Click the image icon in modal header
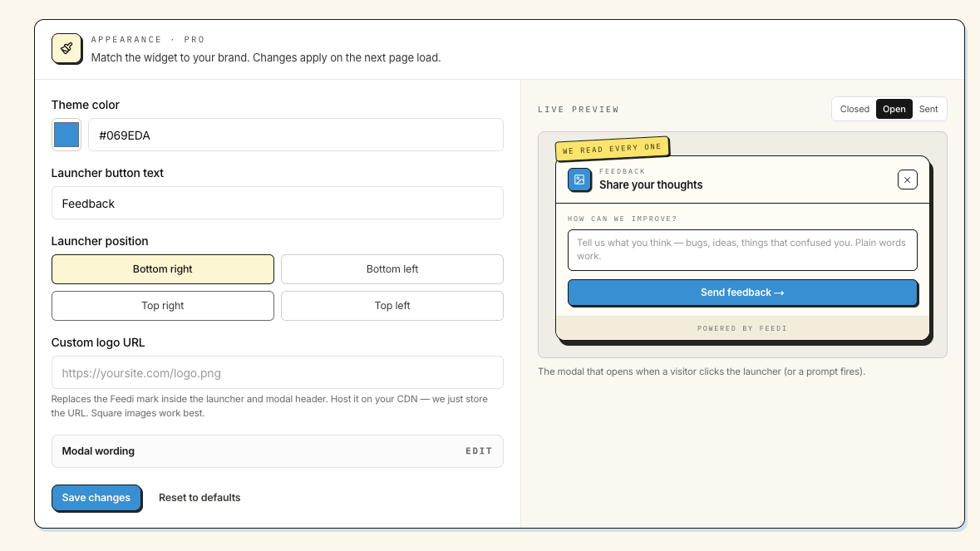 coord(579,180)
